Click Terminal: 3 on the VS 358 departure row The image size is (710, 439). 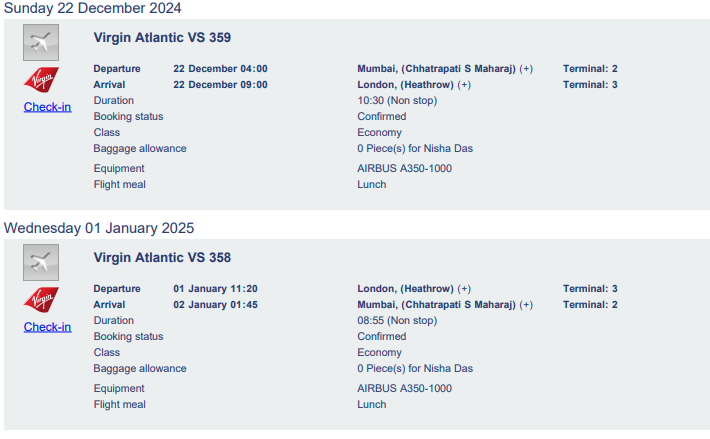click(x=590, y=289)
